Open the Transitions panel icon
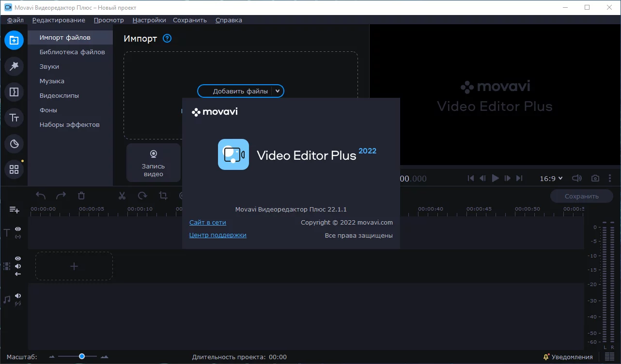Screen dimensions: 621x364 tap(14, 91)
